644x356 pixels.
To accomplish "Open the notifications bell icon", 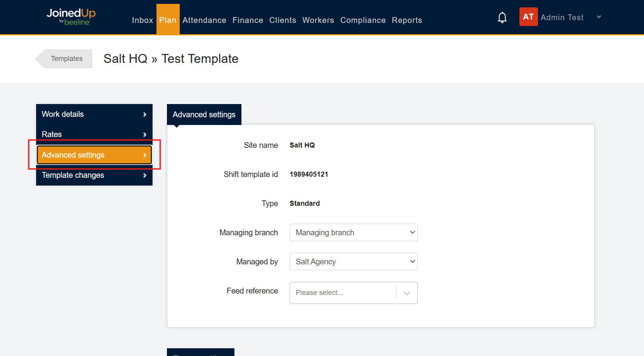I will pyautogui.click(x=502, y=17).
